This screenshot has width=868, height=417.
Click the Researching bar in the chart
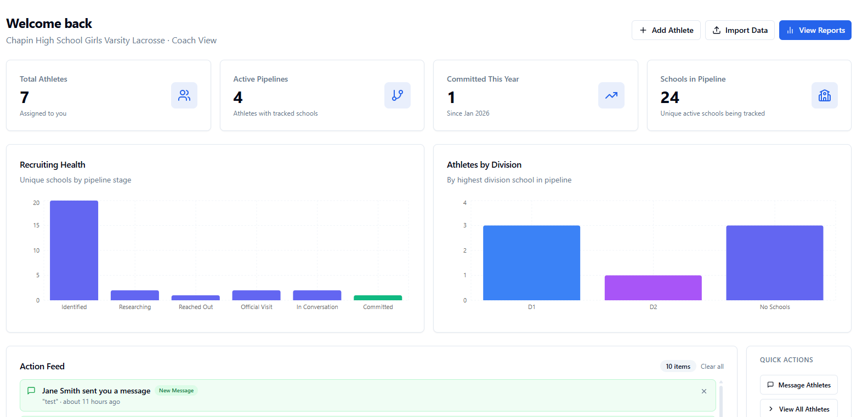pyautogui.click(x=135, y=295)
